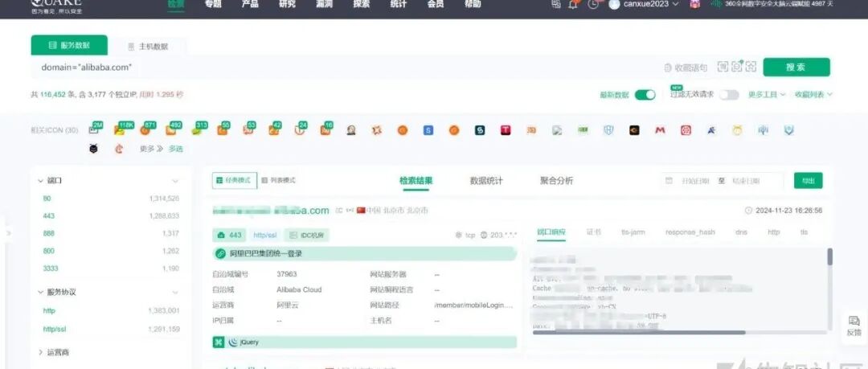Open the 反馈 feedback icon
Screen dimensions: 868x369
coord(854,322)
